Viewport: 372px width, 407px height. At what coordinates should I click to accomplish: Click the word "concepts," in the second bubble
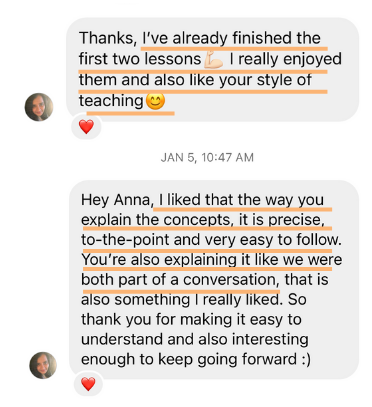click(198, 220)
